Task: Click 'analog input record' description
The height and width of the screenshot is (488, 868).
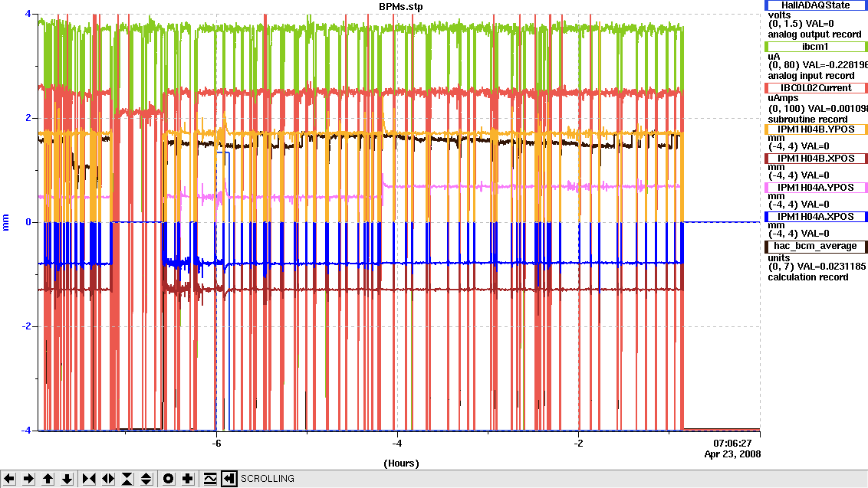Action: [811, 76]
